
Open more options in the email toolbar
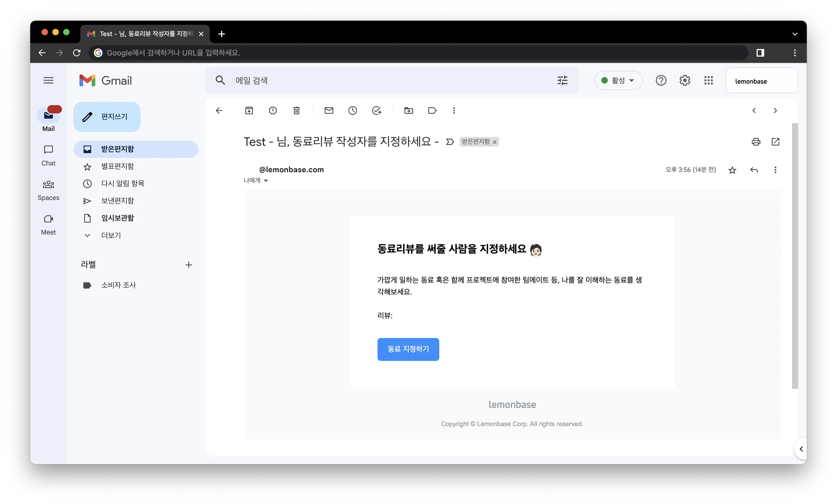[454, 111]
